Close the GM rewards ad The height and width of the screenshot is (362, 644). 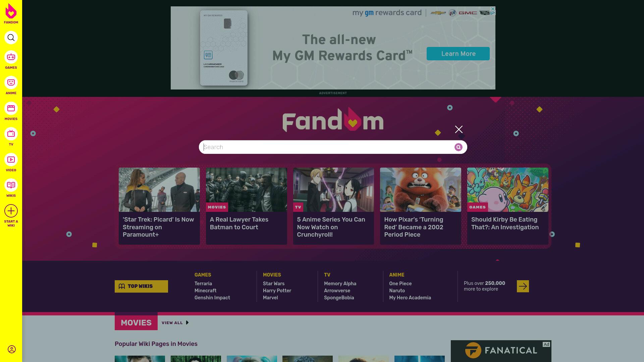point(493,9)
